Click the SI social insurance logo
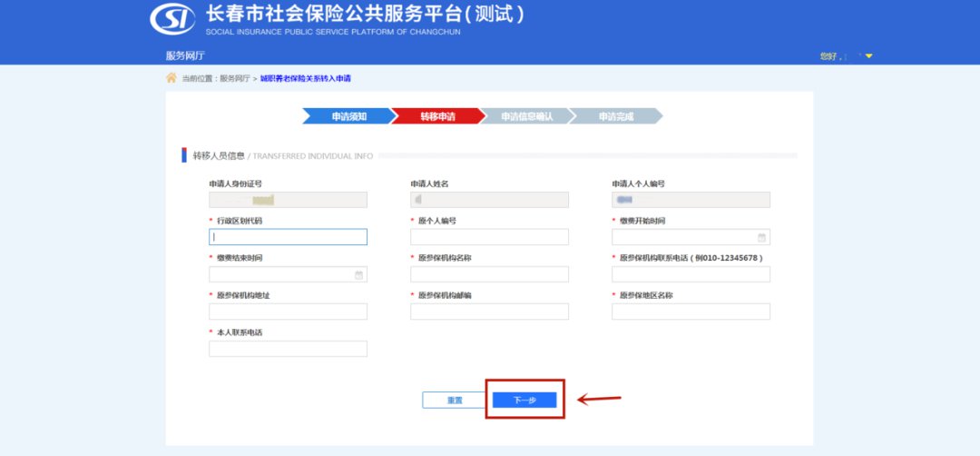 (x=172, y=18)
